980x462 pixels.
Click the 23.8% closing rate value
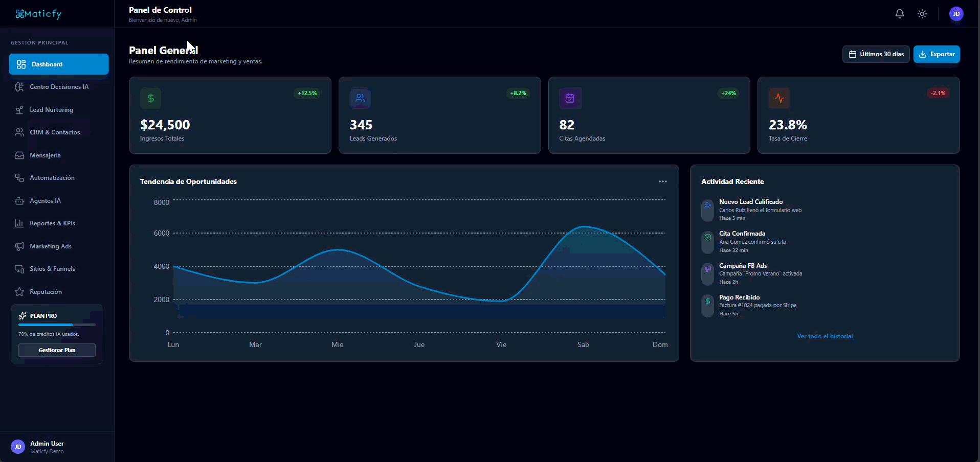788,125
